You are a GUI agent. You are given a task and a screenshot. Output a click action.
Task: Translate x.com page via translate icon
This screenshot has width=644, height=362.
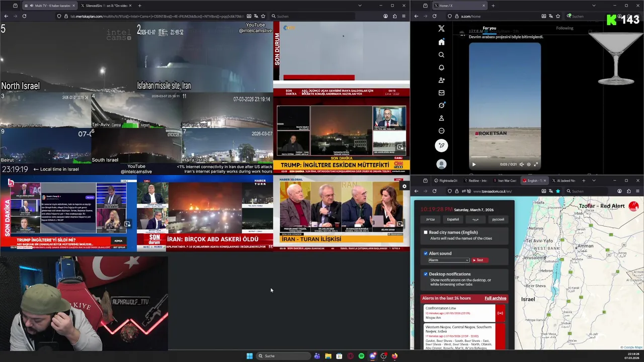pos(551,16)
